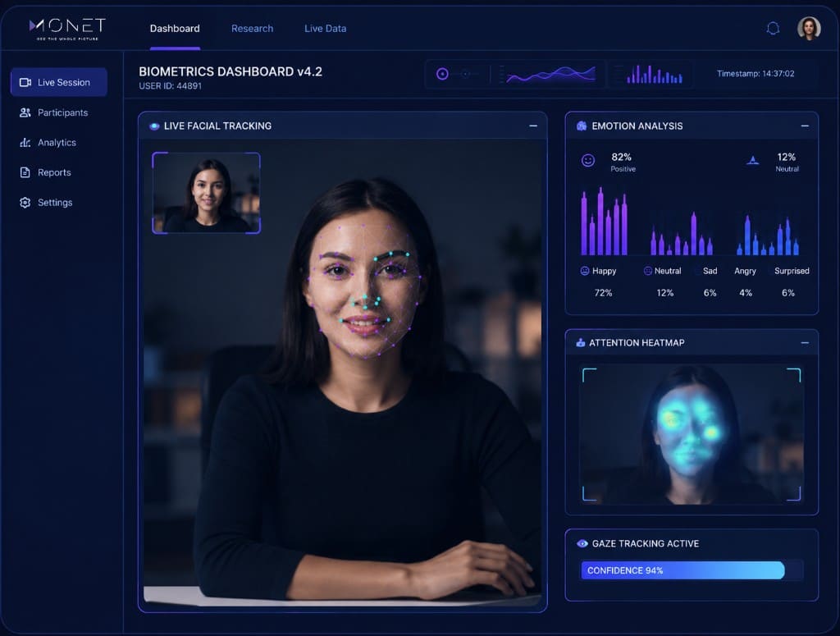Switch to the Dashboard tab

(175, 29)
